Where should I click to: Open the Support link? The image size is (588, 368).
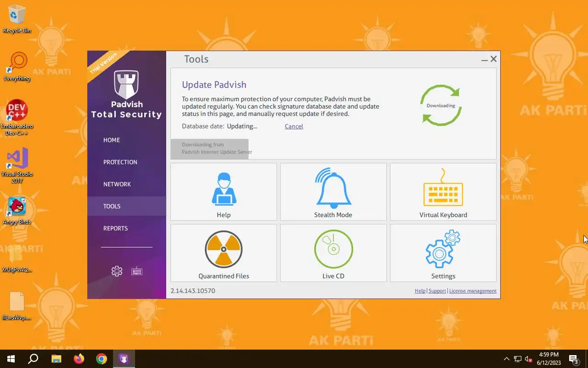tap(437, 291)
